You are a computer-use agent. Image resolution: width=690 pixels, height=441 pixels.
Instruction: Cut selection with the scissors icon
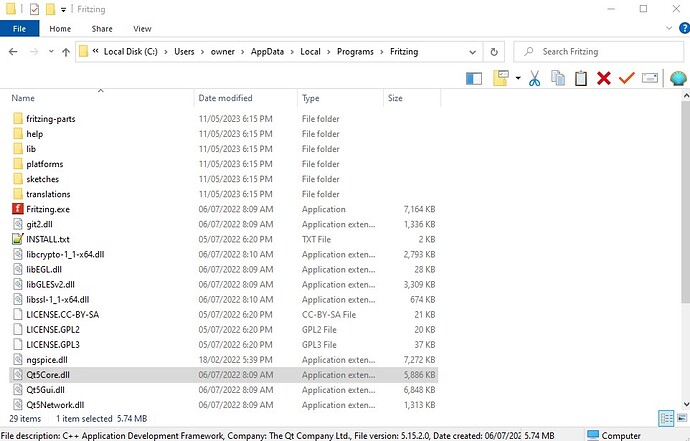pyautogui.click(x=535, y=78)
